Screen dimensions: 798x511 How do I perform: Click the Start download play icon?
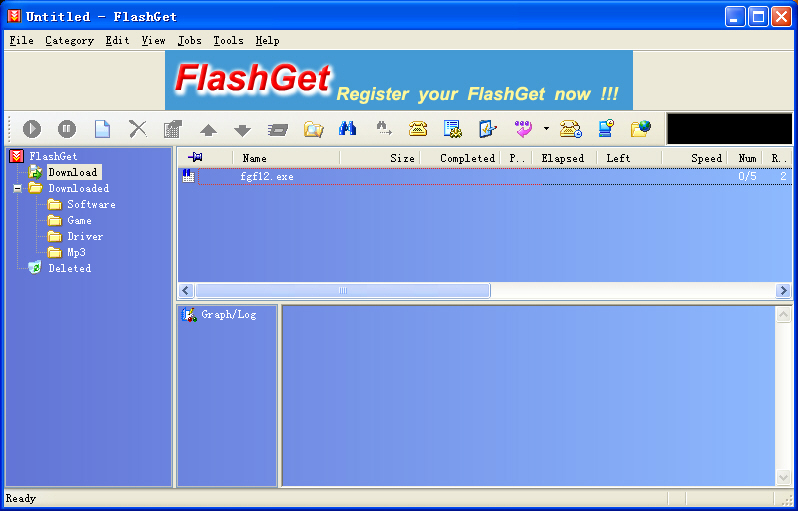tap(32, 129)
